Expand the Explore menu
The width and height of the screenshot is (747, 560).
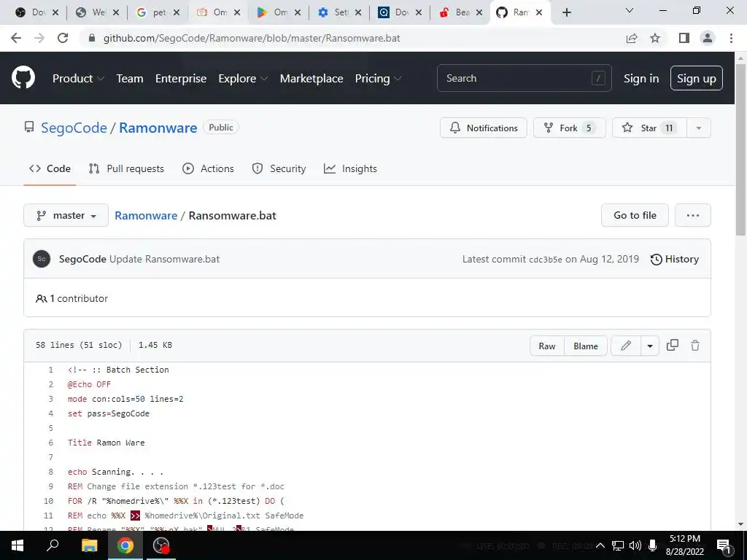(243, 79)
